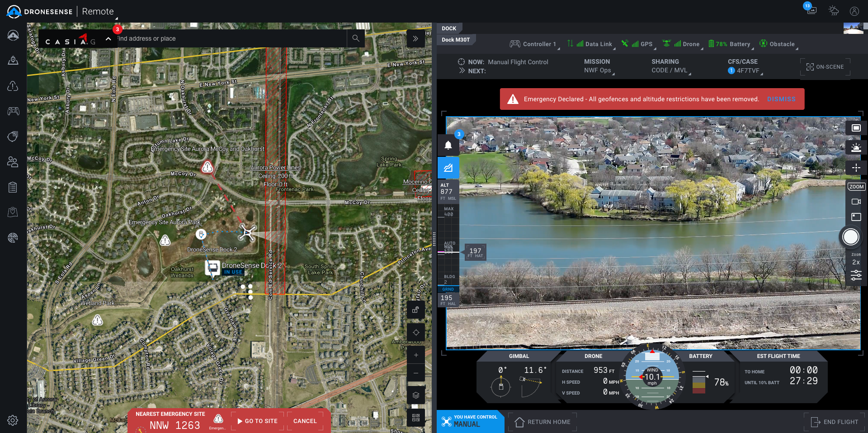Open the drone home icon in left sidebar

pyautogui.click(x=13, y=35)
